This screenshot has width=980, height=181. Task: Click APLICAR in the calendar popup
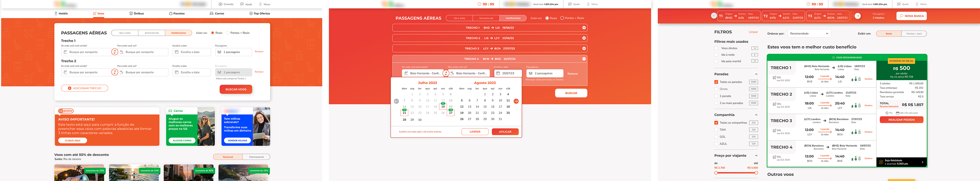pos(505,132)
